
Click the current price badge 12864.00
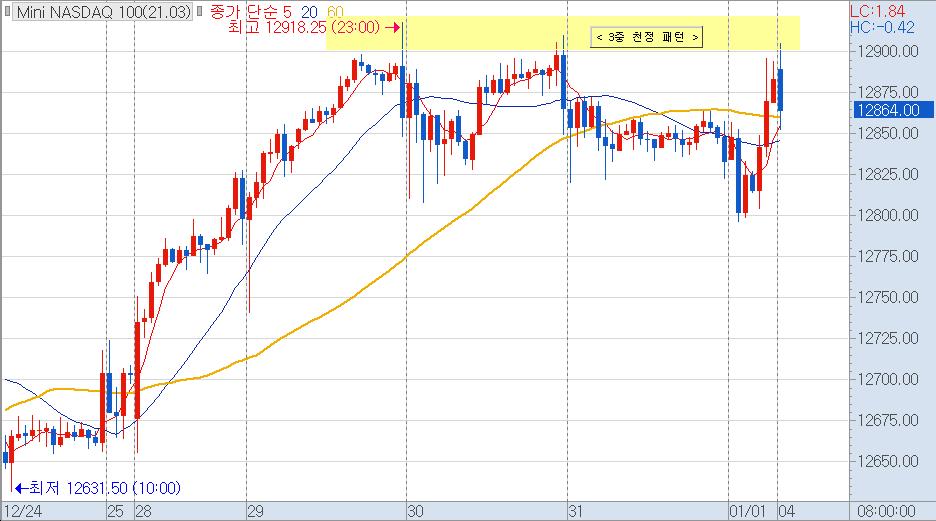(x=892, y=110)
